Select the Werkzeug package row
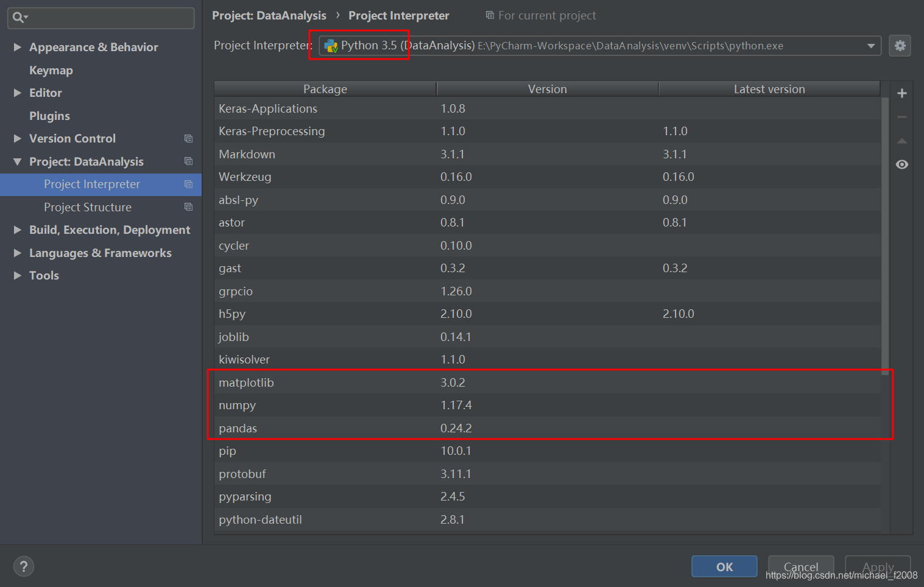The image size is (924, 587). pos(547,177)
